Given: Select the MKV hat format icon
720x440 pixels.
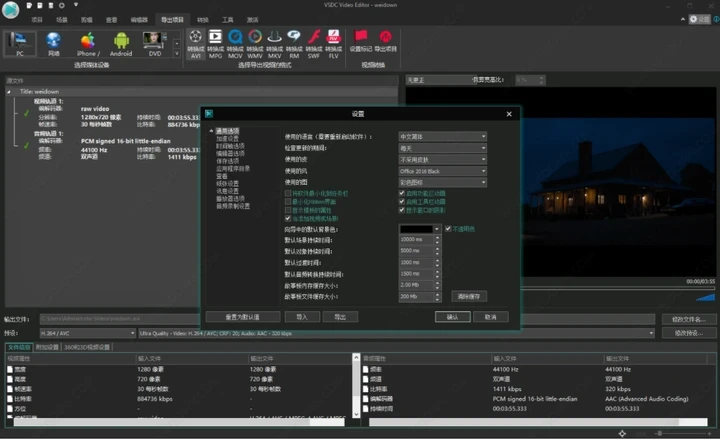Looking at the screenshot, I should point(275,44).
